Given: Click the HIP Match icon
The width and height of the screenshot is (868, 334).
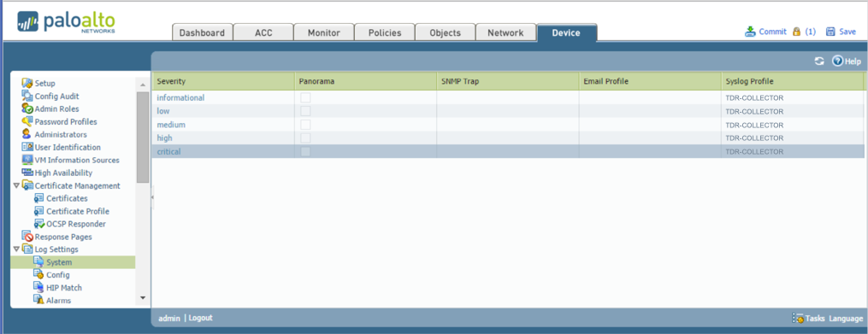Looking at the screenshot, I should click(38, 288).
